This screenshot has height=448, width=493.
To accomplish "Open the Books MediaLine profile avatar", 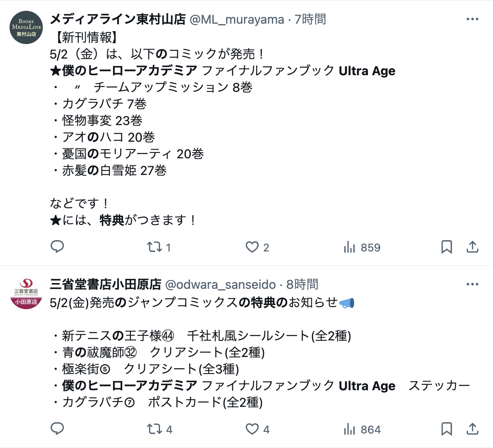I will coord(26,27).
